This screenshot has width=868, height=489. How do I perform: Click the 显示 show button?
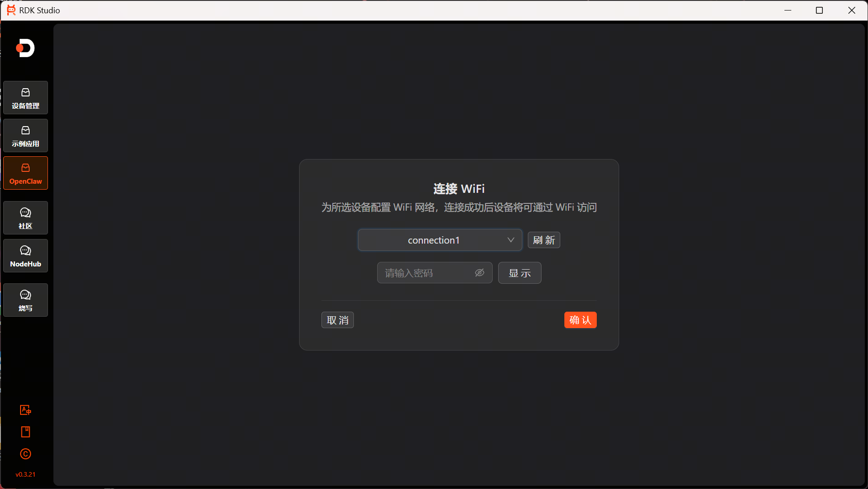[x=520, y=273]
